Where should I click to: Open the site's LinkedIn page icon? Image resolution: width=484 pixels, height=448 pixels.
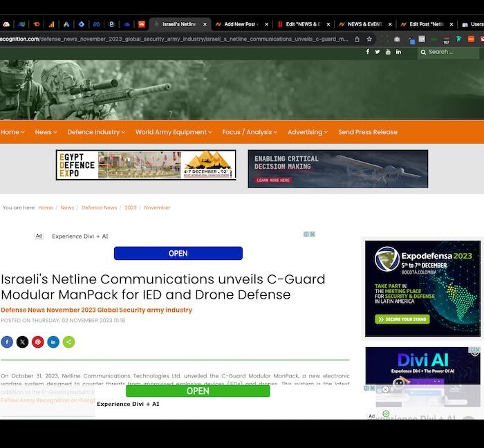(398, 52)
